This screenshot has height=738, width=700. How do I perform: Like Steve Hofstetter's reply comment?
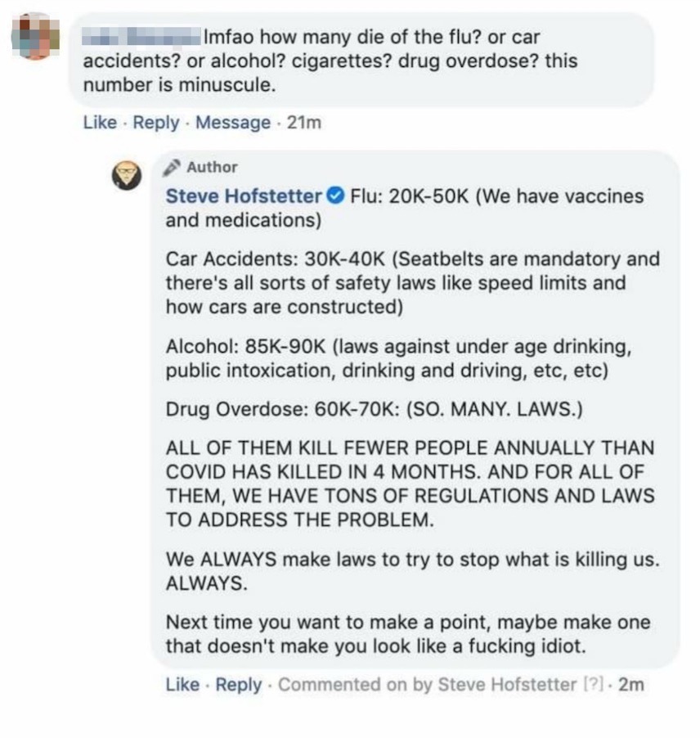pyautogui.click(x=182, y=684)
